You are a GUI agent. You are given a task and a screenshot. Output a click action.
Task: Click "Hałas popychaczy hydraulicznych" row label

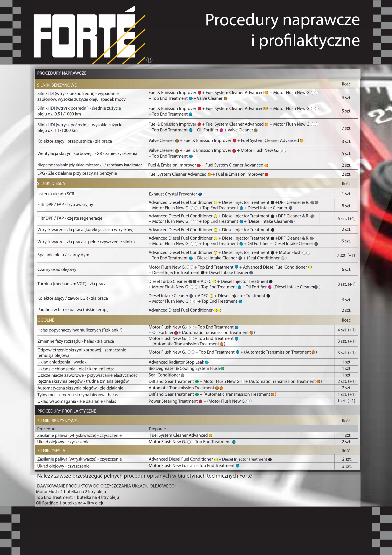80,330
